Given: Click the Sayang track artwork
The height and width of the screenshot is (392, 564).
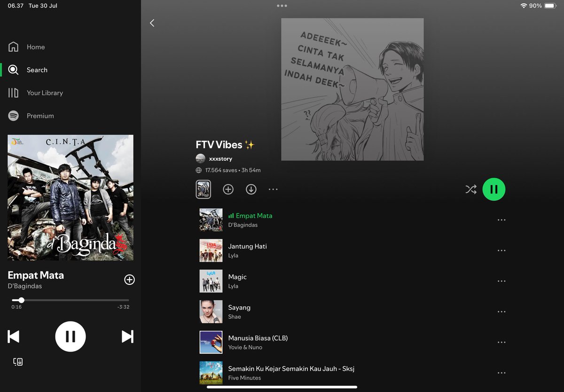Looking at the screenshot, I should (x=211, y=312).
